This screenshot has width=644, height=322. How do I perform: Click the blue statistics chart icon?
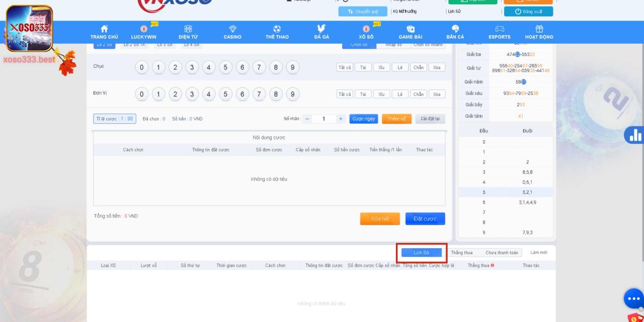pyautogui.click(x=635, y=135)
